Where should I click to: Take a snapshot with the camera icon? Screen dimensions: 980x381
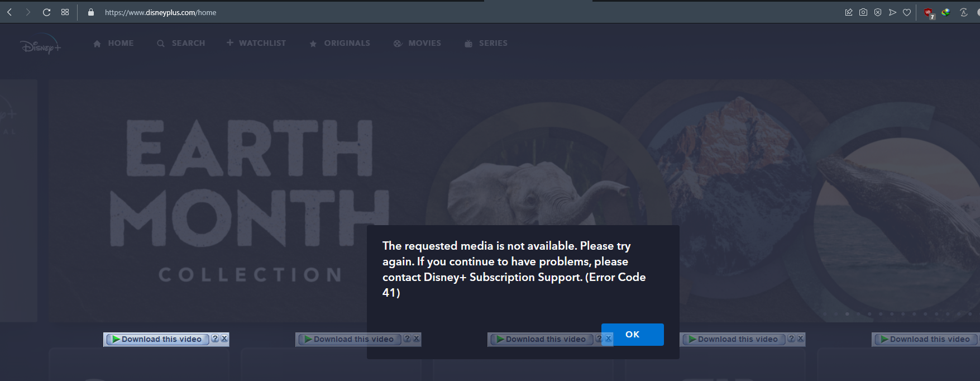click(863, 12)
